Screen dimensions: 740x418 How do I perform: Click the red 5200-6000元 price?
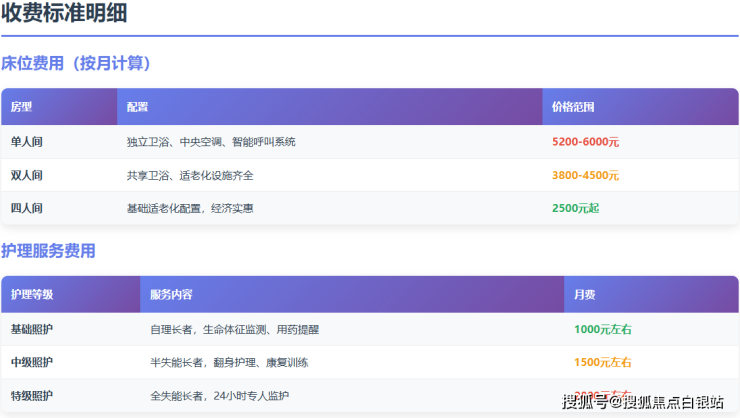pos(585,142)
